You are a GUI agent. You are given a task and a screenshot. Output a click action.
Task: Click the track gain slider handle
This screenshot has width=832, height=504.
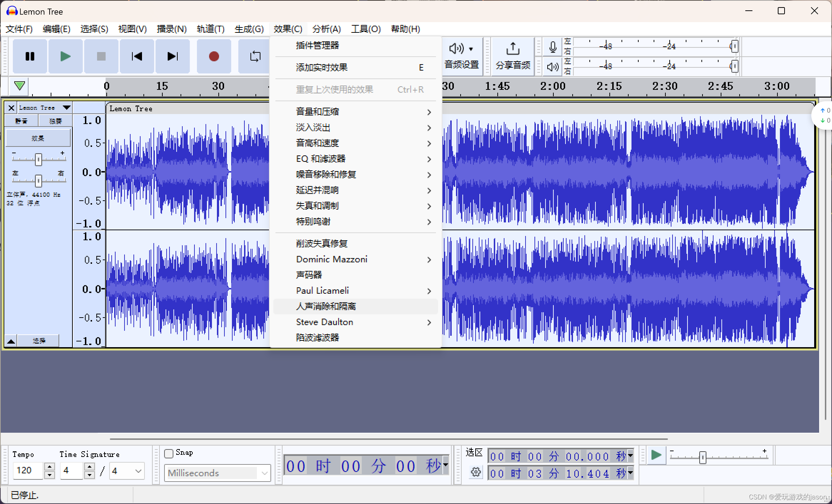[x=39, y=160]
